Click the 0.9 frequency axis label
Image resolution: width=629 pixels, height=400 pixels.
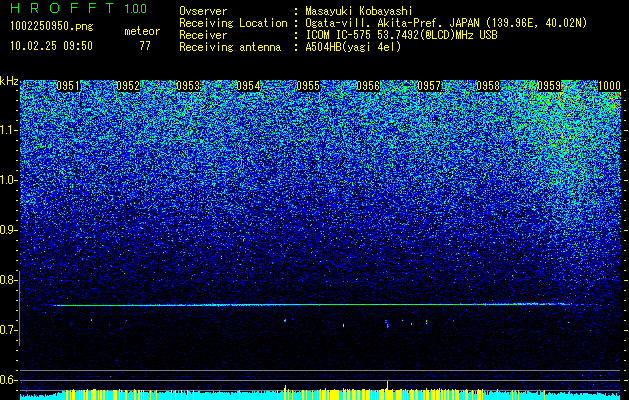(x=8, y=230)
